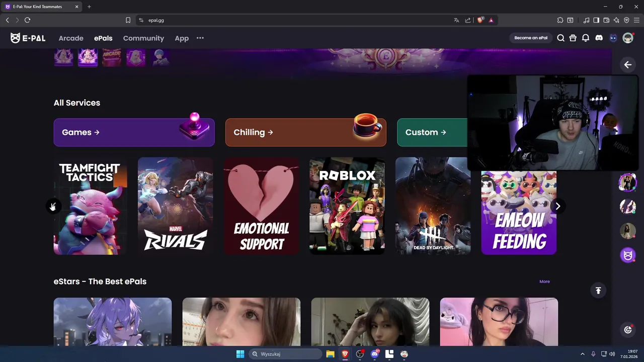
Task: Click the bookmark icon in address bar
Action: pyautogui.click(x=128, y=20)
